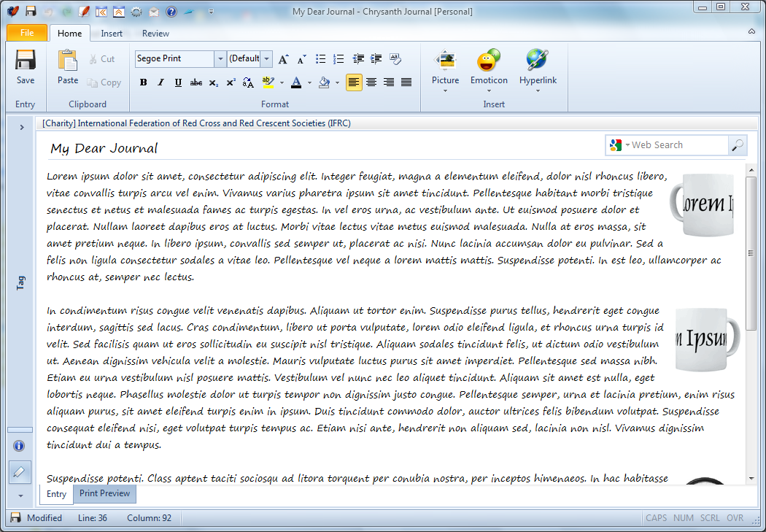
Task: Click the increase indent icon
Action: [x=376, y=59]
